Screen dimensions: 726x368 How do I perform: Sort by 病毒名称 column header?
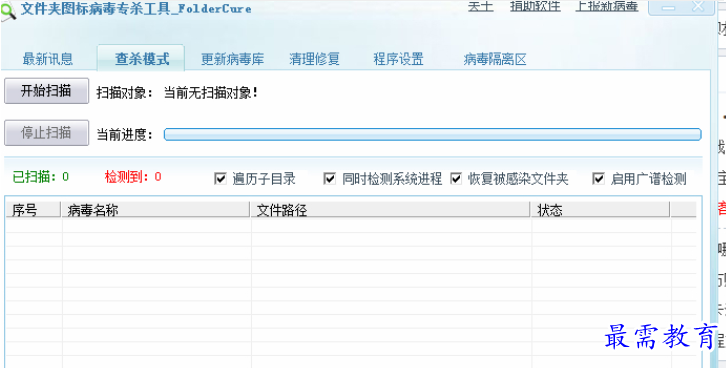point(156,210)
